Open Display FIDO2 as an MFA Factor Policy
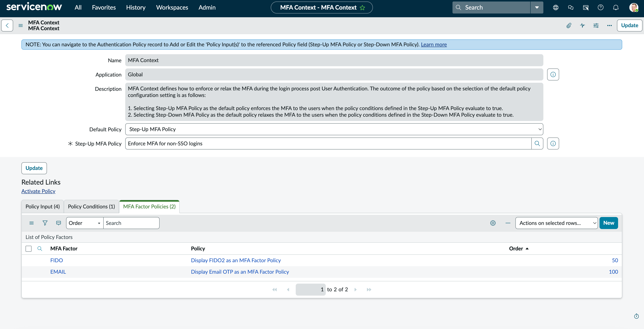Screen dimensions: 644x329 tap(236, 260)
